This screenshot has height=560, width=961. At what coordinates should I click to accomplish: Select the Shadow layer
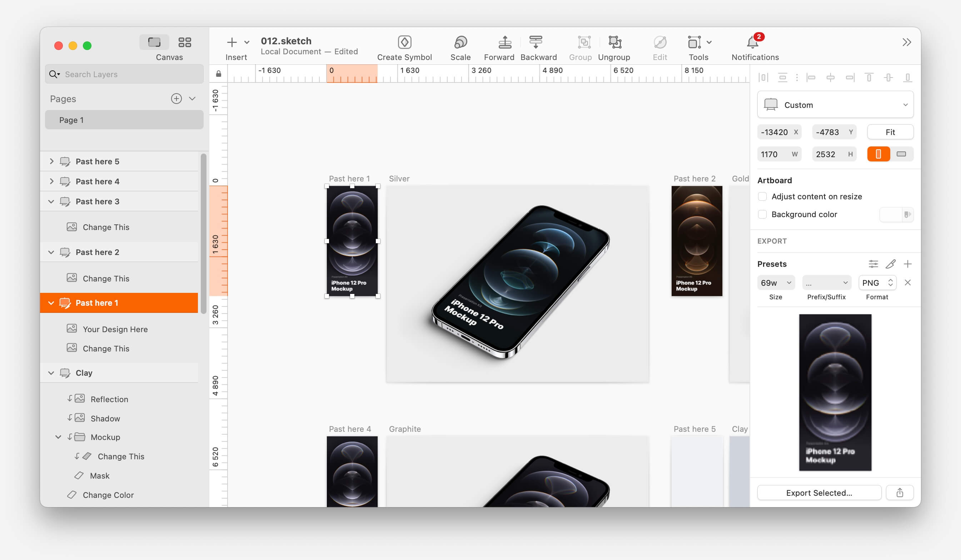(119, 418)
